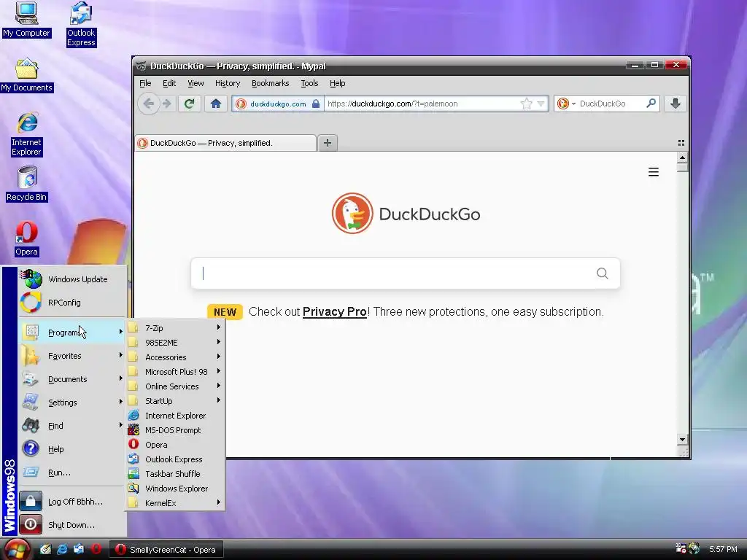Open the File menu in Mypal

[145, 83]
